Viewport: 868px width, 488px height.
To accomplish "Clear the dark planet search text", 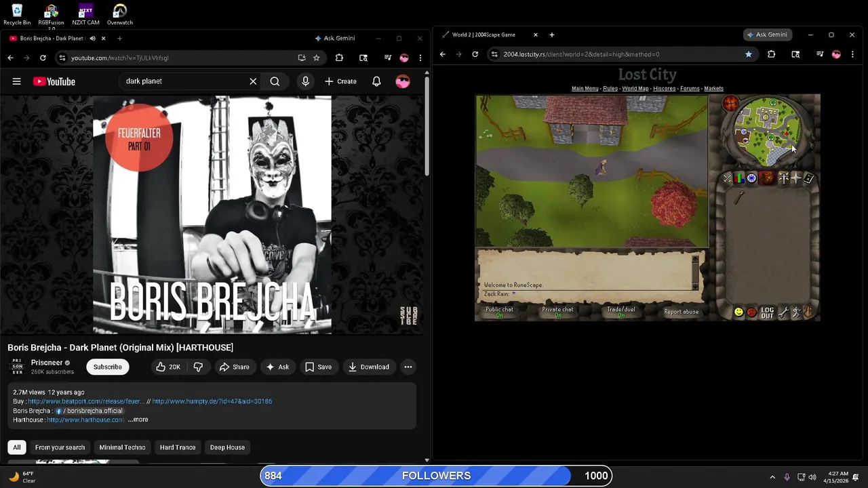I will pyautogui.click(x=253, y=81).
